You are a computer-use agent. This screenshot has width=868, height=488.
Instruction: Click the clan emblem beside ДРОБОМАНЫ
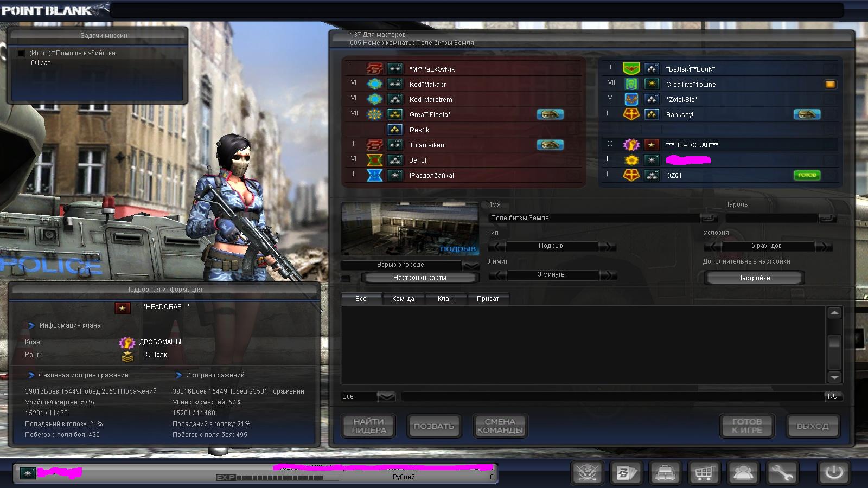pyautogui.click(x=127, y=342)
